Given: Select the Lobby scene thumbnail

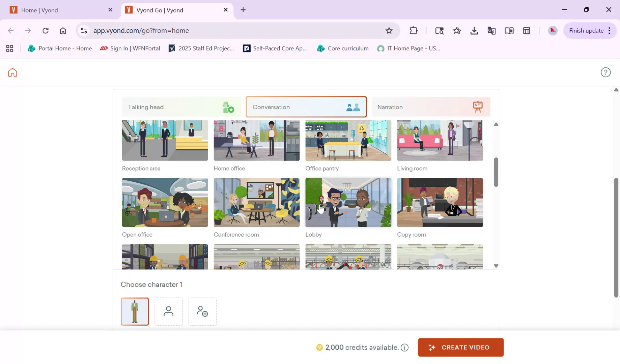Looking at the screenshot, I should (x=348, y=202).
